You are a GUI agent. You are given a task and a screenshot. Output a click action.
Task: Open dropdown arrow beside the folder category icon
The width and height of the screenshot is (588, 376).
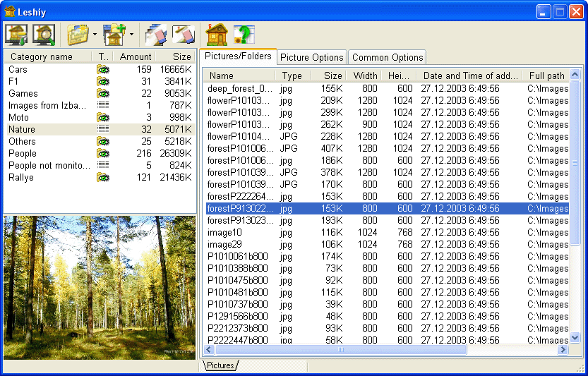pos(95,35)
